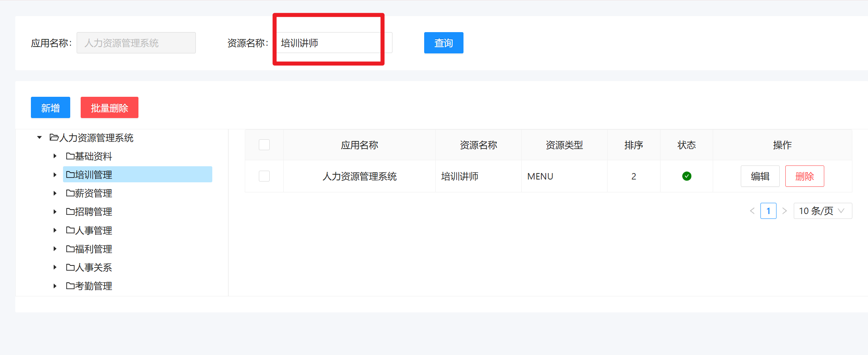Click the next page arrow icon
868x355 pixels.
point(785,211)
